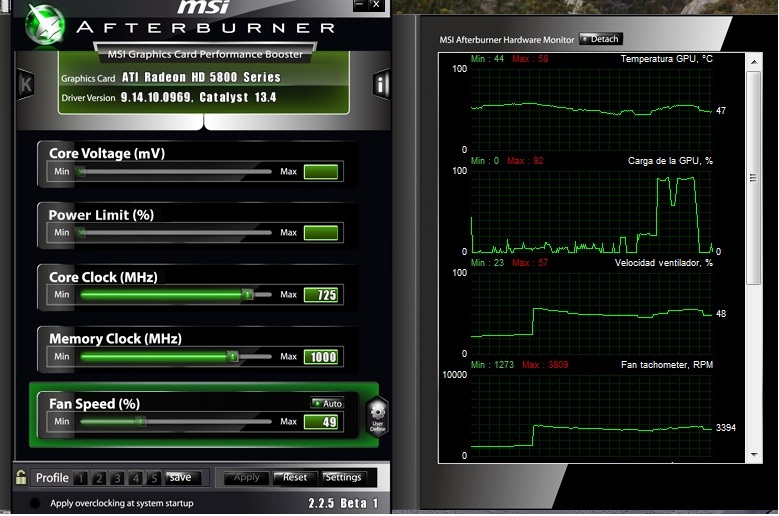Screen dimensions: 779x516
Task: Click the Min : 1273 tachometer text
Action: (492, 365)
